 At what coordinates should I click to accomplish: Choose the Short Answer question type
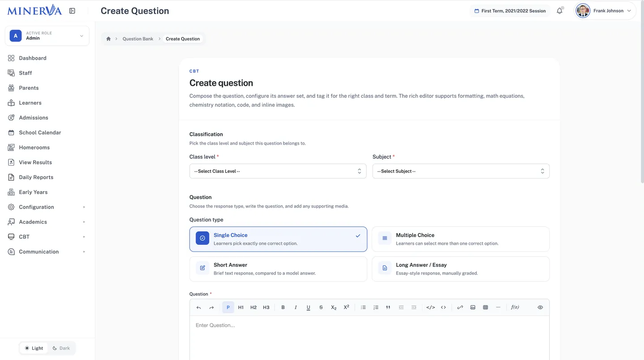(278, 269)
